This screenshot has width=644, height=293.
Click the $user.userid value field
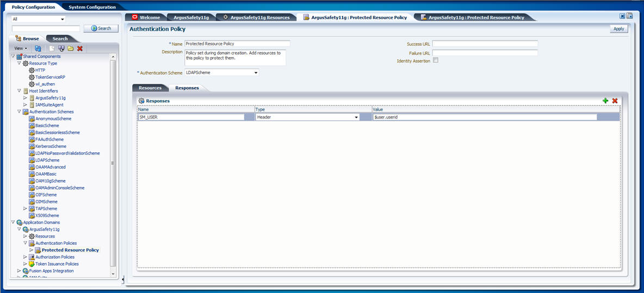coord(485,117)
